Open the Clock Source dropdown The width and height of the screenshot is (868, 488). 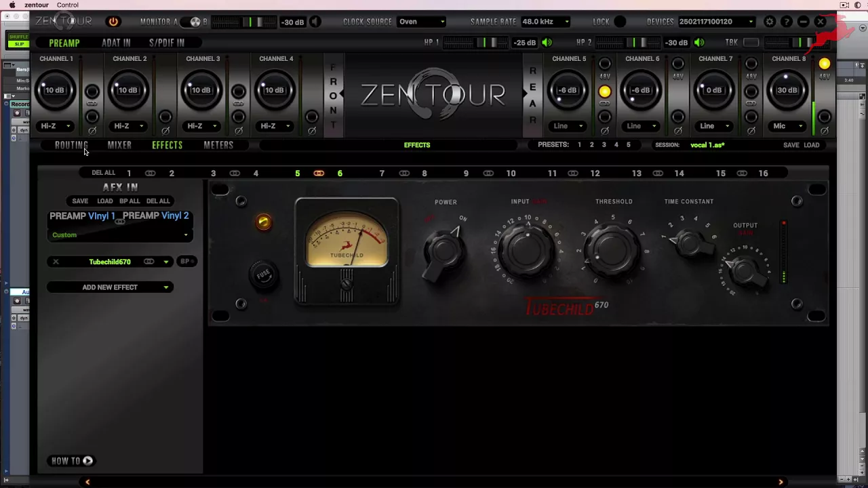pyautogui.click(x=422, y=22)
